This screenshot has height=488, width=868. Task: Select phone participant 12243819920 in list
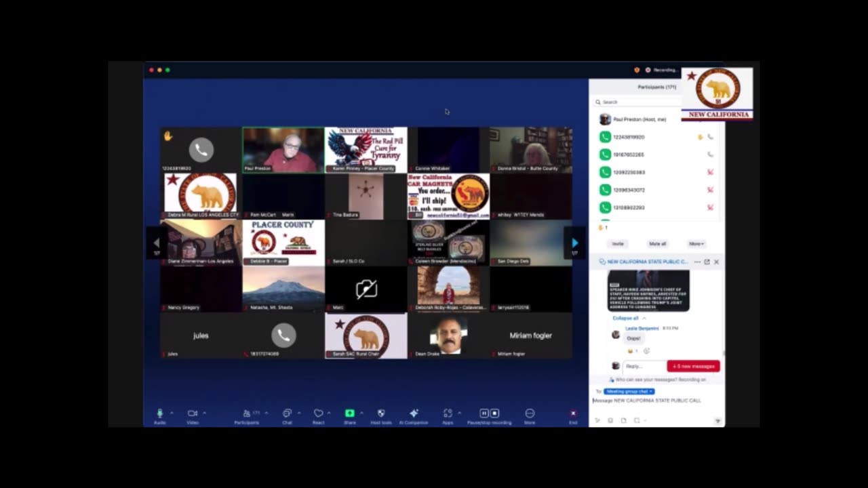656,137
